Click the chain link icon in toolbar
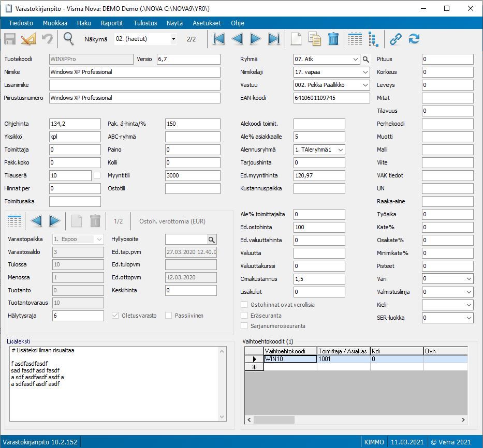Screen dimensions: 483x448 point(396,39)
